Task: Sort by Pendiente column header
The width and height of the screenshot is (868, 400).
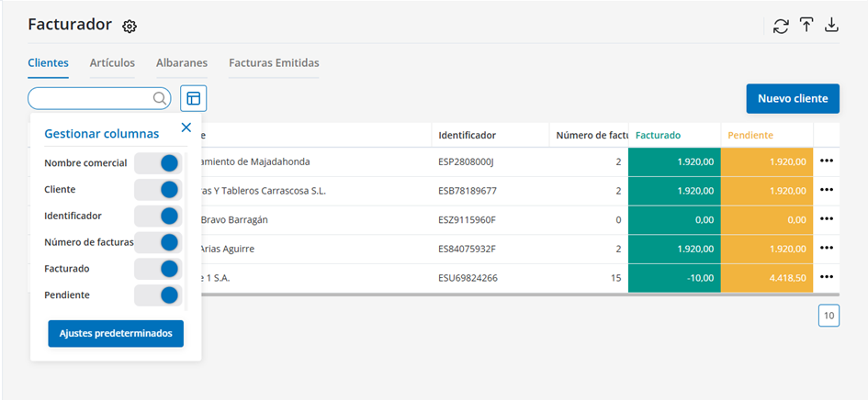Action: (x=767, y=135)
